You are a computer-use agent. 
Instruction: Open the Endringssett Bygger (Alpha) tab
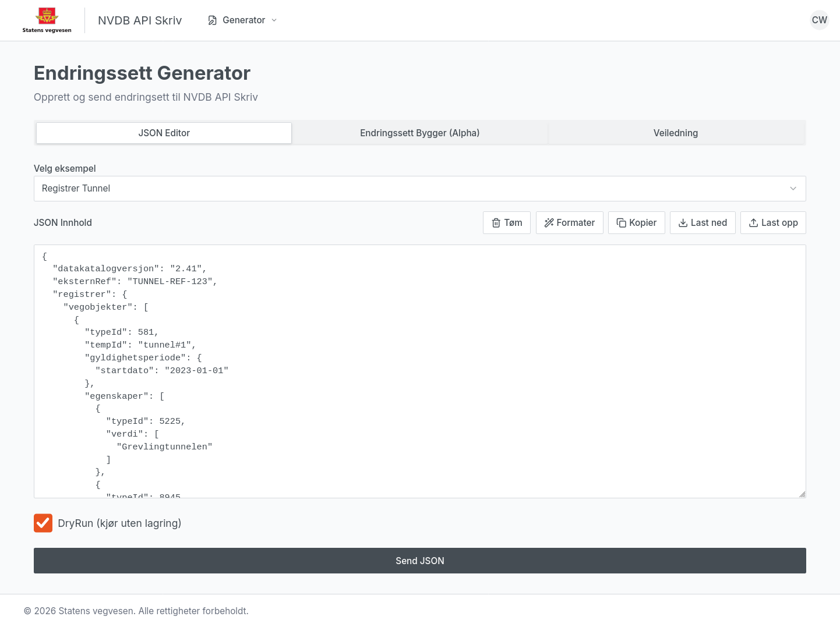tap(420, 133)
